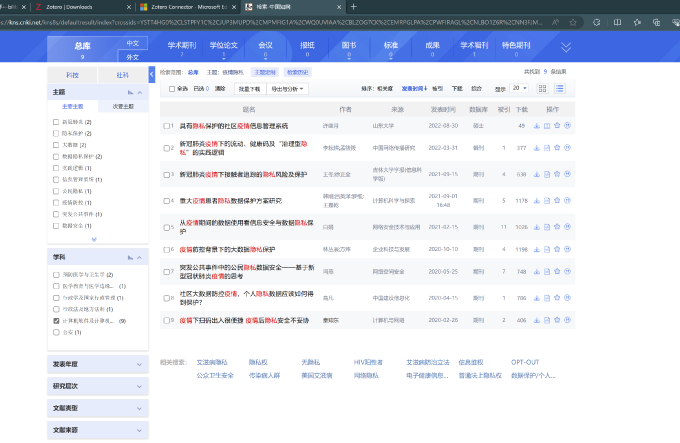Download the result with 1178 downloads

(x=536, y=201)
